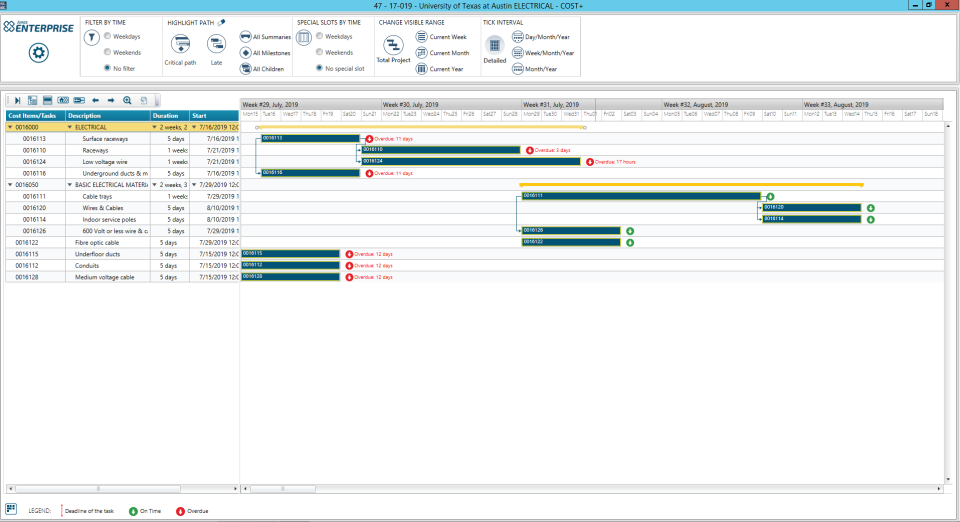Select All Summaries highlight option
960x522 pixels.
coord(265,37)
